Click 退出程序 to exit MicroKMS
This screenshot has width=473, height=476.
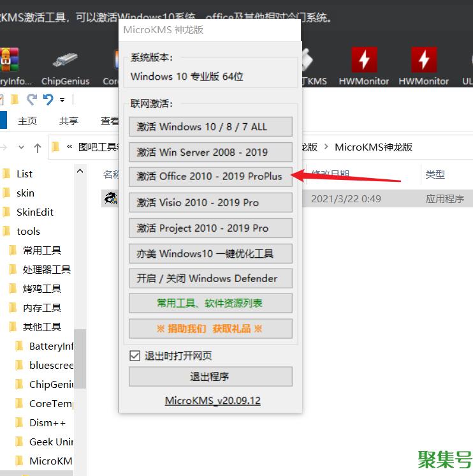point(210,376)
